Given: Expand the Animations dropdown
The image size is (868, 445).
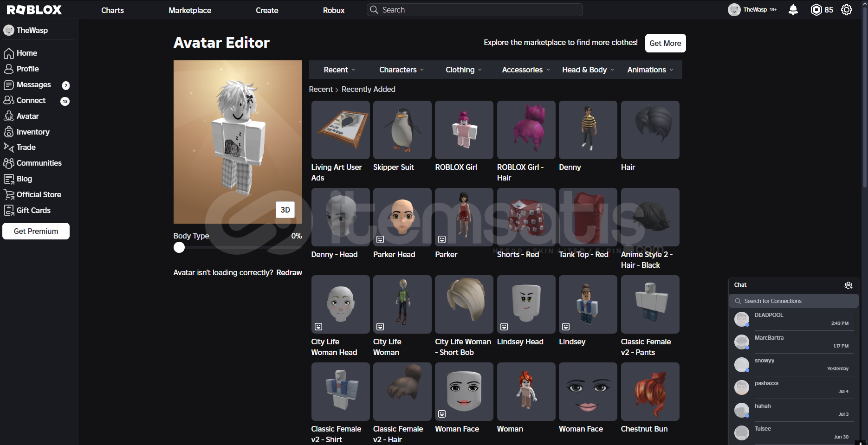Looking at the screenshot, I should [650, 70].
